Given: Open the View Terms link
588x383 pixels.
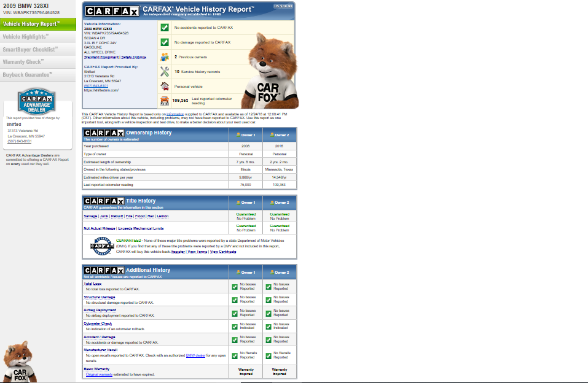Looking at the screenshot, I should pyautogui.click(x=197, y=252).
